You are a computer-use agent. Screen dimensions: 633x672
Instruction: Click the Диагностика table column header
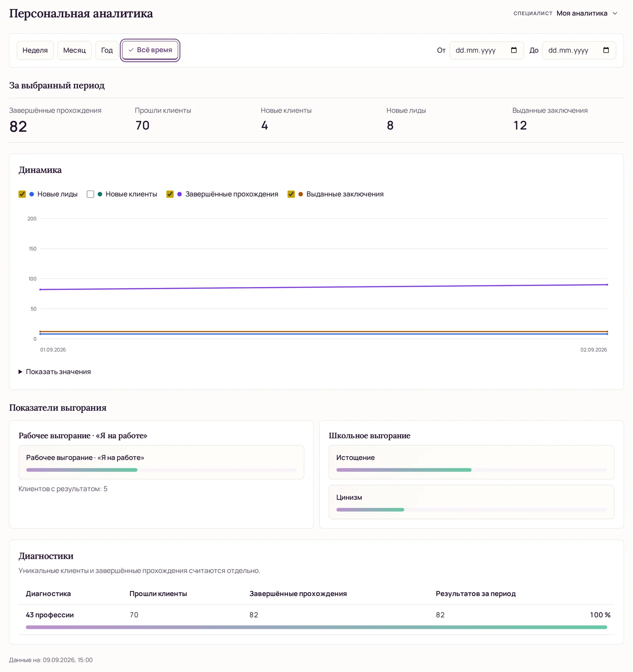[48, 594]
